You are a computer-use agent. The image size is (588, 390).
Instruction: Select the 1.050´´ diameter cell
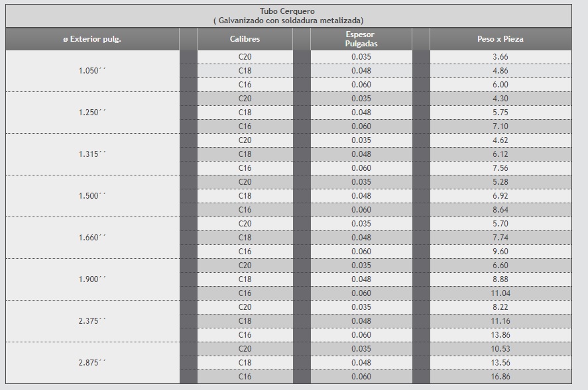pyautogui.click(x=92, y=71)
